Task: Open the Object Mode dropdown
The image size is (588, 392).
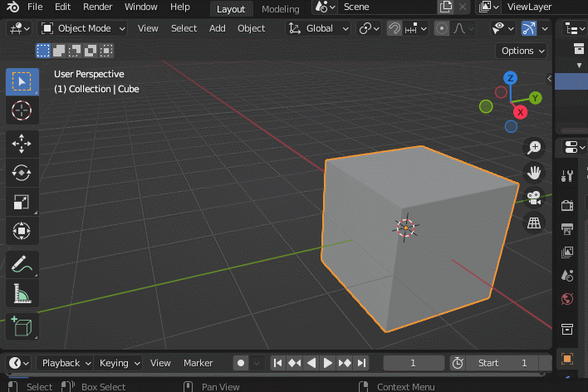Action: coord(83,28)
